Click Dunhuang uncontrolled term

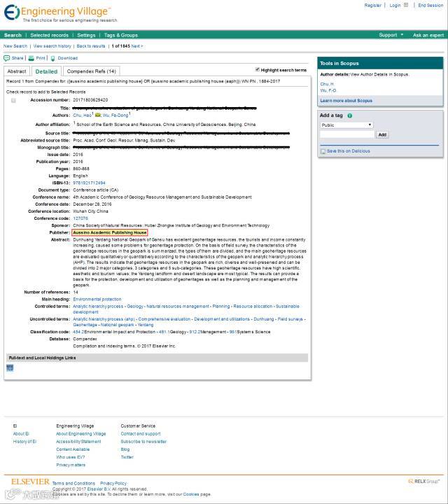pyautogui.click(x=264, y=319)
